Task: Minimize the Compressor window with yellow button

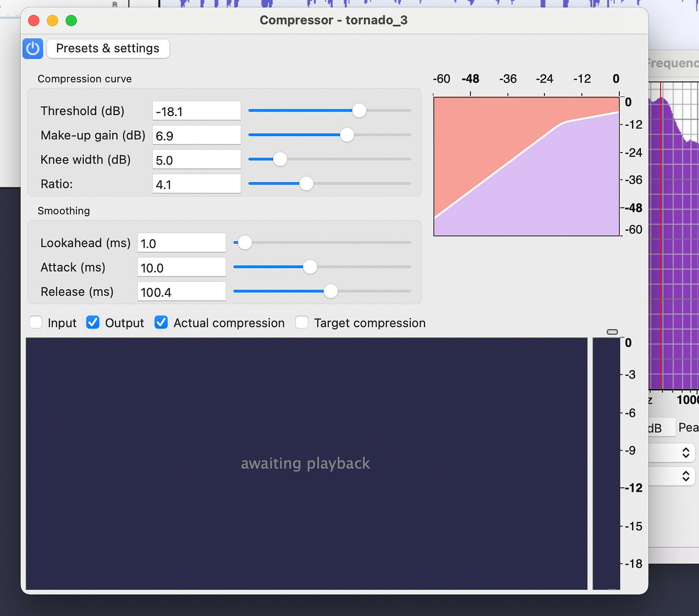Action: point(52,21)
